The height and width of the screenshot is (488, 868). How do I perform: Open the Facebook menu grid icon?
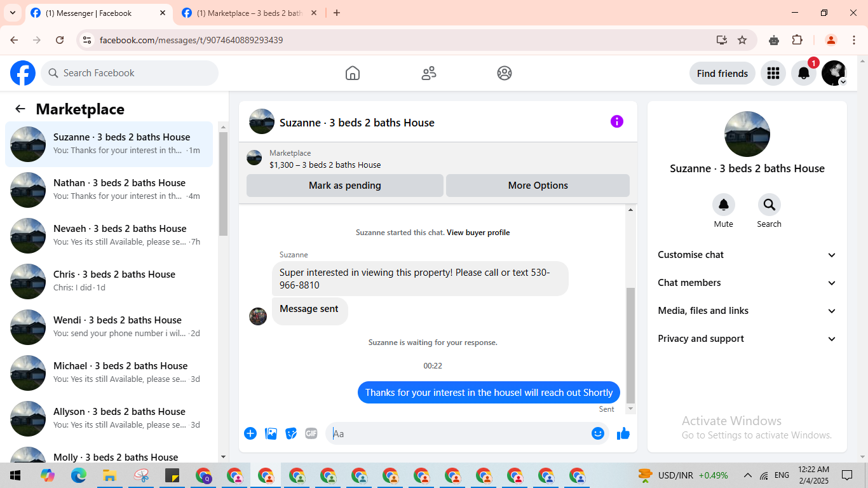tap(773, 73)
